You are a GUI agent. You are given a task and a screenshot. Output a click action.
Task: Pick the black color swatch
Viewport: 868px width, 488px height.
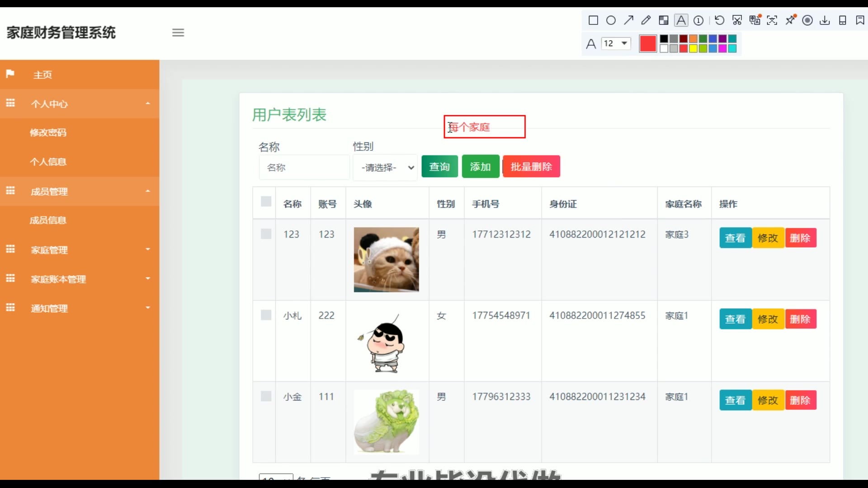click(x=664, y=39)
